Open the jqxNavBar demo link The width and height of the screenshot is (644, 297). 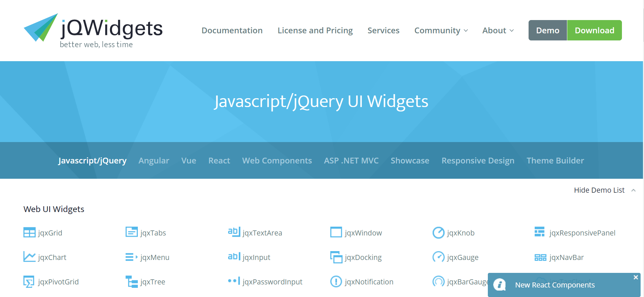(x=567, y=257)
